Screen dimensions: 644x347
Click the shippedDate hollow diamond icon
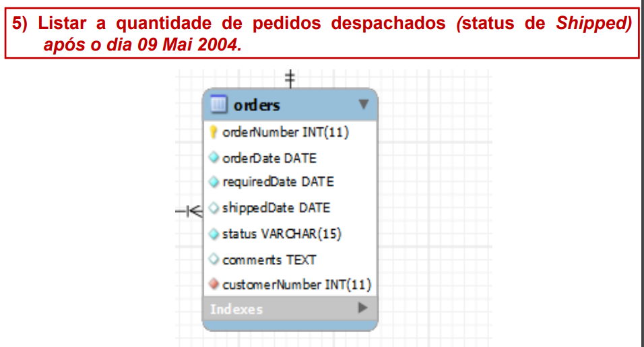(214, 208)
